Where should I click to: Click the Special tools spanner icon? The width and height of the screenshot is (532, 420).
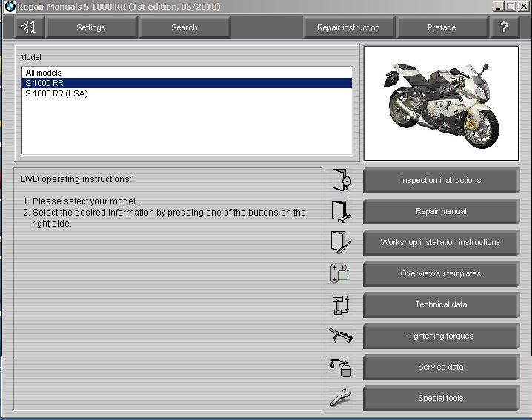(340, 398)
